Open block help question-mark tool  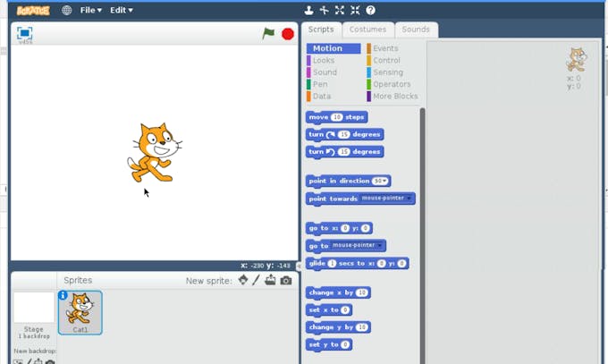[x=371, y=10]
